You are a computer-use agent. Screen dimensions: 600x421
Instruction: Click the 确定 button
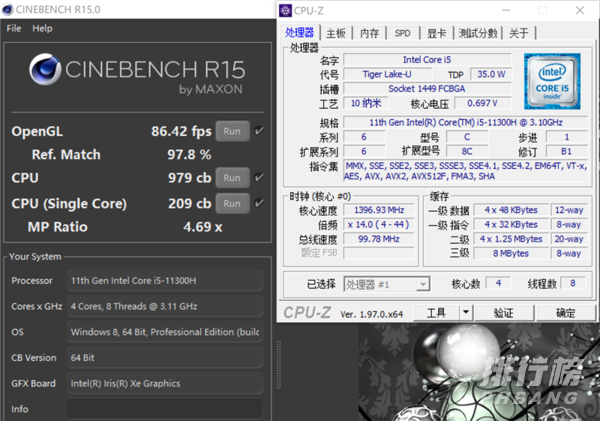(565, 313)
